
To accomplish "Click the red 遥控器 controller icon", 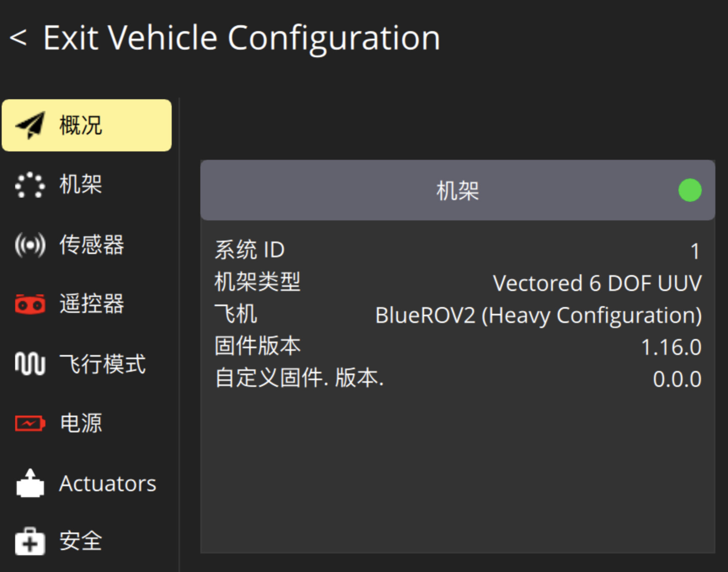I will (30, 304).
